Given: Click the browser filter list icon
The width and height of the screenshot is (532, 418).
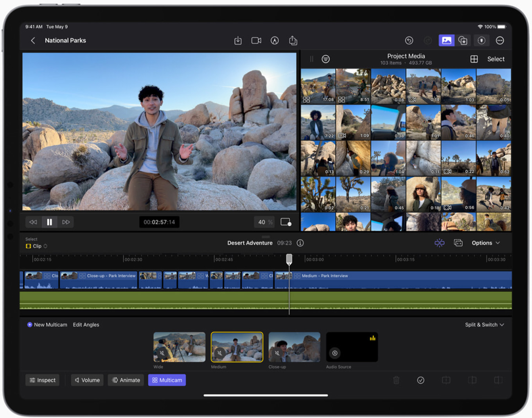Looking at the screenshot, I should coord(325,59).
